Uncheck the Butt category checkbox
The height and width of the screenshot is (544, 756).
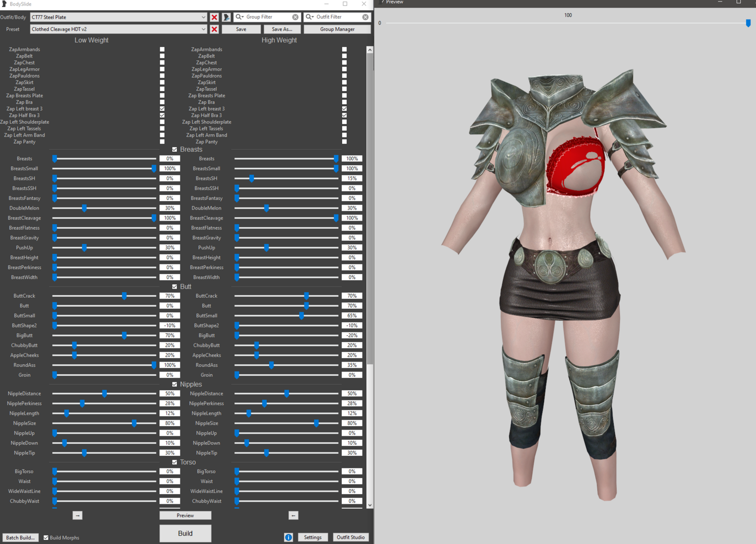click(174, 287)
